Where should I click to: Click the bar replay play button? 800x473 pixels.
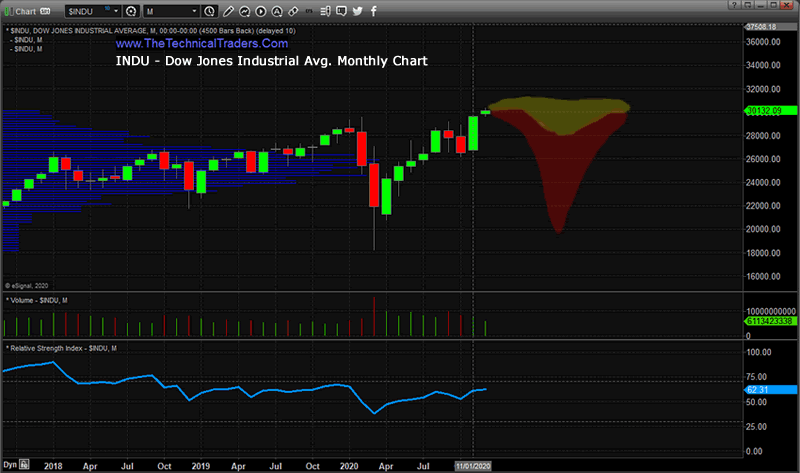261,11
